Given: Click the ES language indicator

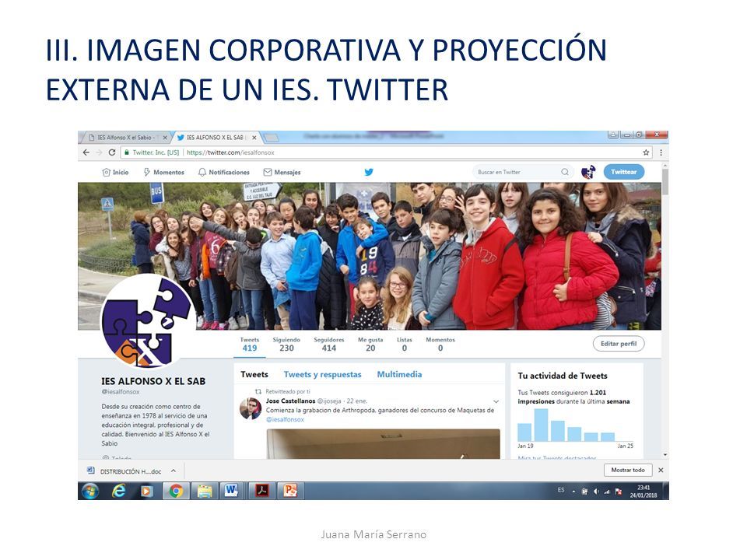Looking at the screenshot, I should pyautogui.click(x=561, y=490).
